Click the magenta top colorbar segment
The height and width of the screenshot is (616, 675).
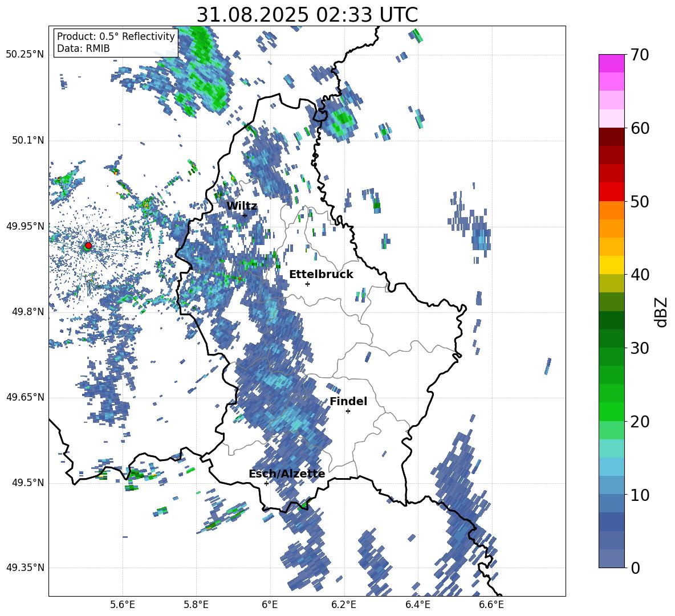click(x=611, y=64)
